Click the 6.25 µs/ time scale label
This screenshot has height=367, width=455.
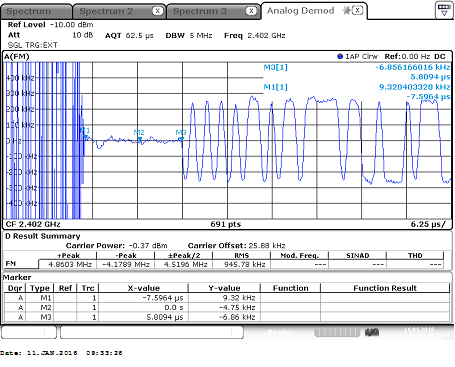click(428, 224)
